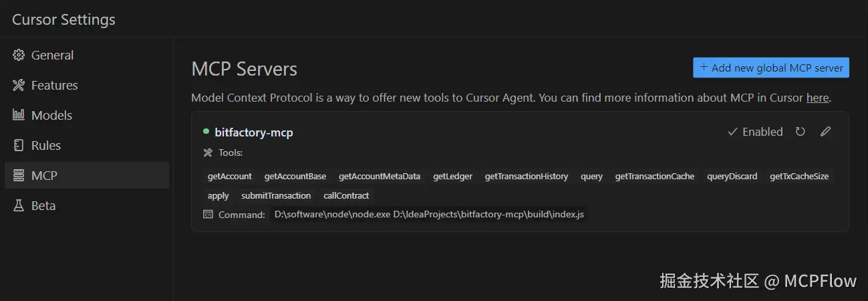
Task: Select the getAccount tool tag
Action: [230, 177]
